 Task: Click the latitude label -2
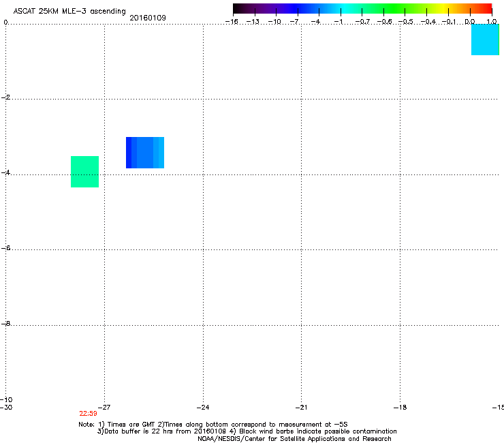point(5,97)
